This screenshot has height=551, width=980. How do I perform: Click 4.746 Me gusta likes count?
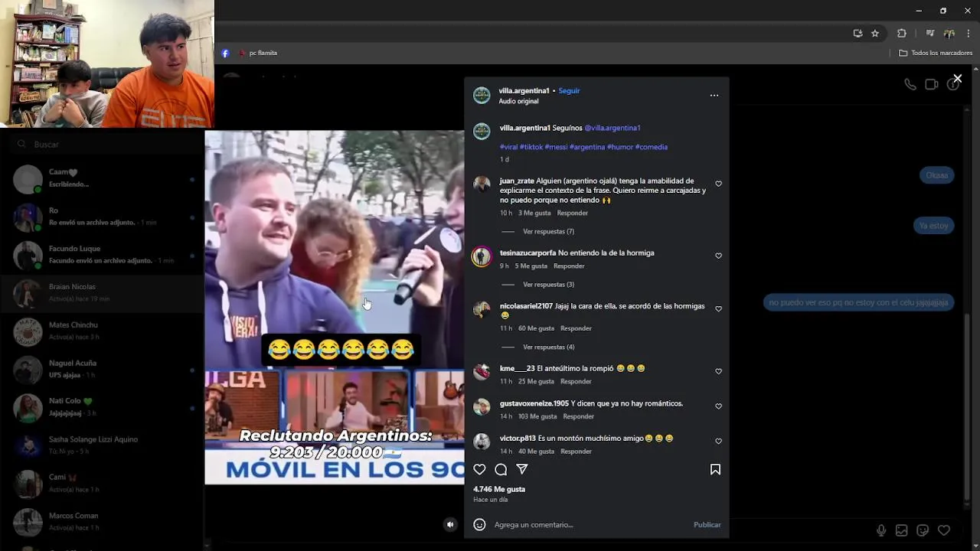499,489
